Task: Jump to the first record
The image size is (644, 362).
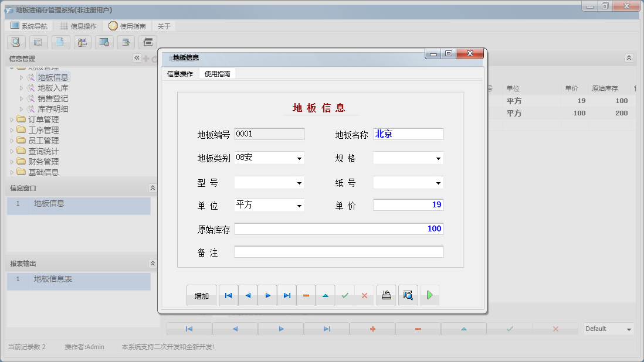Action: tap(228, 295)
